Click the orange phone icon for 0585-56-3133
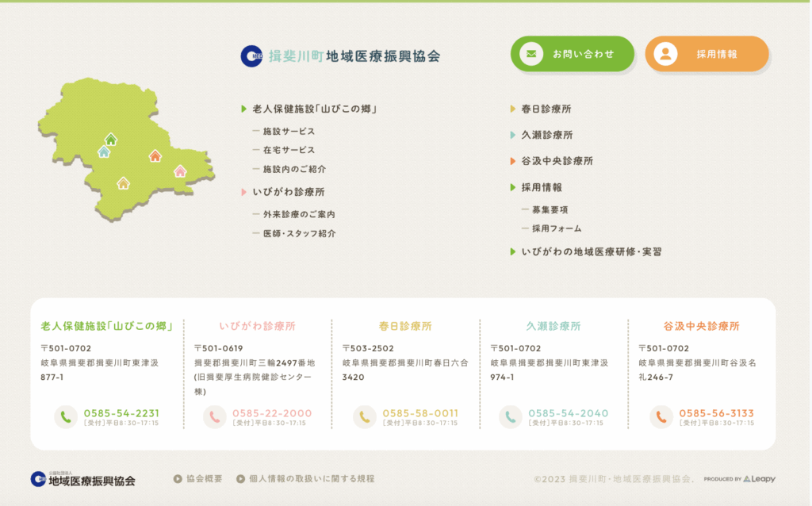The height and width of the screenshot is (506, 812). point(661,416)
